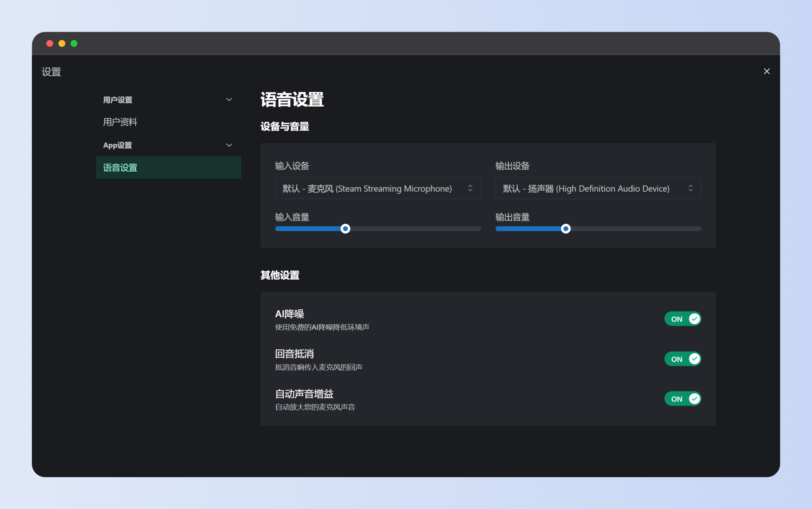
Task: Click the 输出音量 slider handle
Action: (565, 229)
